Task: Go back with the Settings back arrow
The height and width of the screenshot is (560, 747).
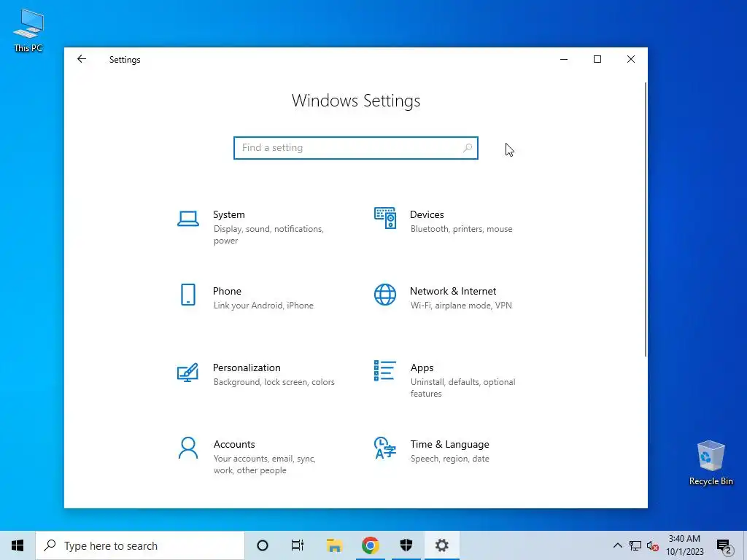Action: (x=82, y=59)
